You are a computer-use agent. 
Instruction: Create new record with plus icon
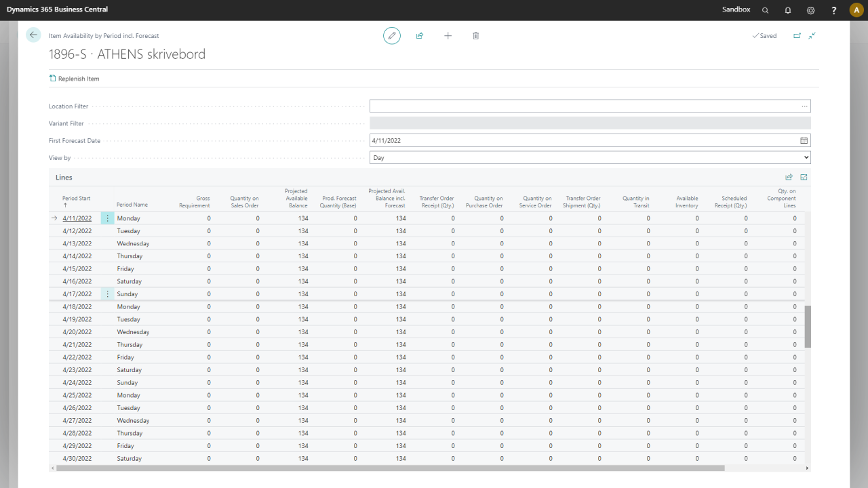[448, 36]
